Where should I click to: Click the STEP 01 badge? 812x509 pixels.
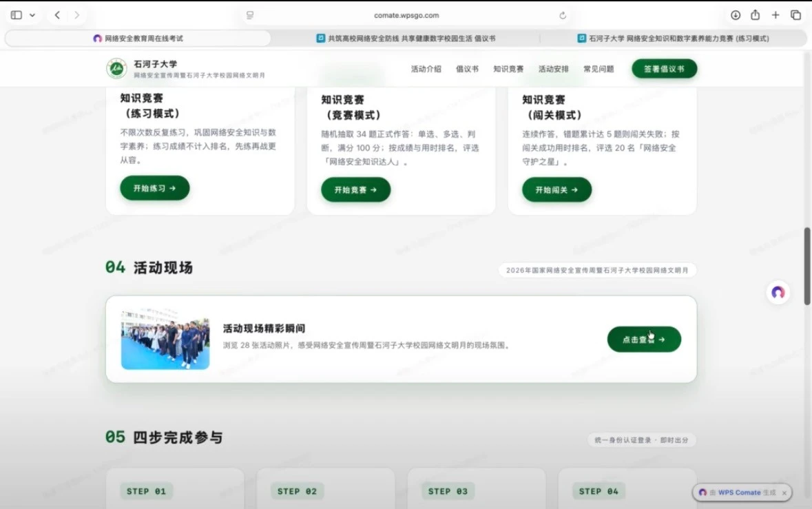[x=147, y=491]
